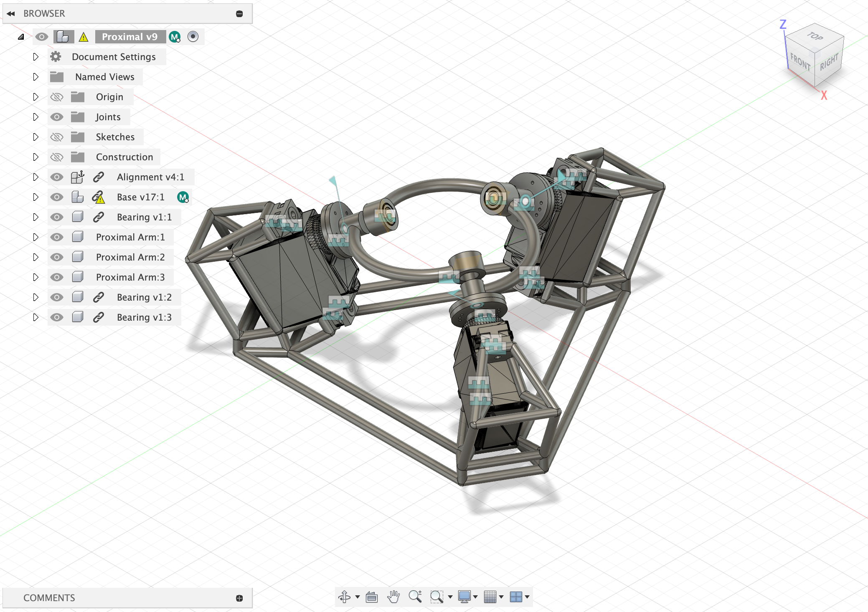This screenshot has height=612, width=868.
Task: Open Display Settings monitor icon
Action: [x=464, y=597]
